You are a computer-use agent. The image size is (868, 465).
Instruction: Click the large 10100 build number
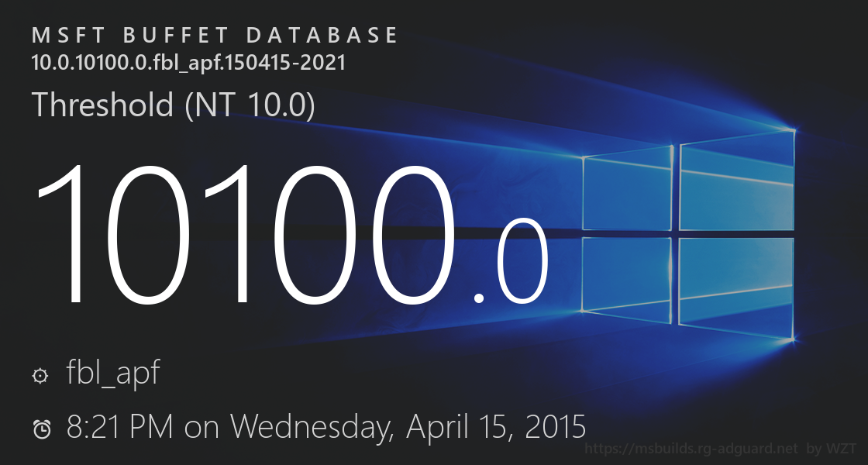tap(244, 232)
